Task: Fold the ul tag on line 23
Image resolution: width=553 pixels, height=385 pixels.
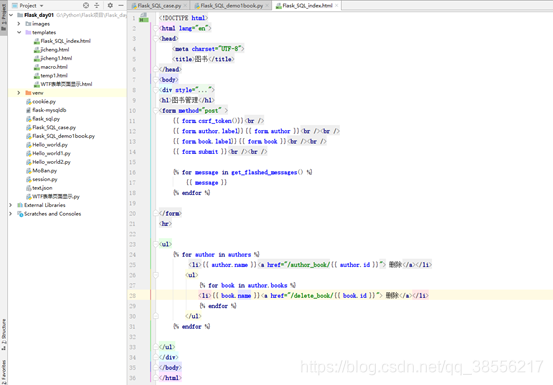Action: pyautogui.click(x=156, y=244)
